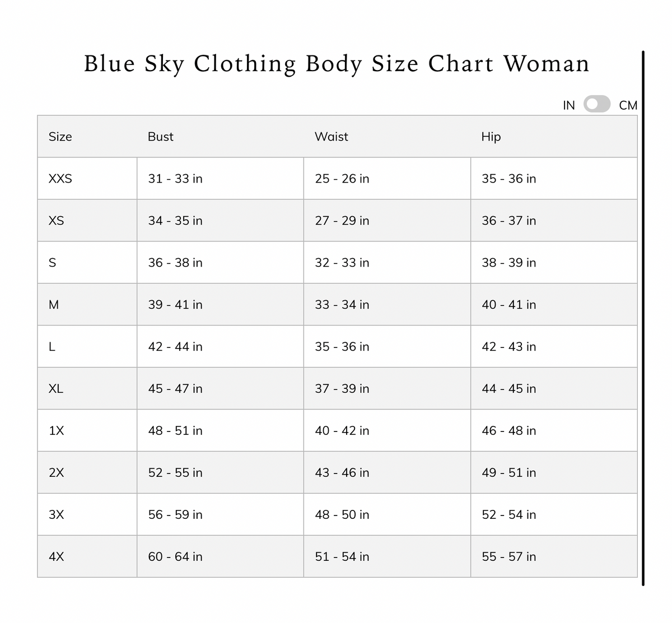This screenshot has height=623, width=672.
Task: Click the IN unit label
Action: point(568,105)
